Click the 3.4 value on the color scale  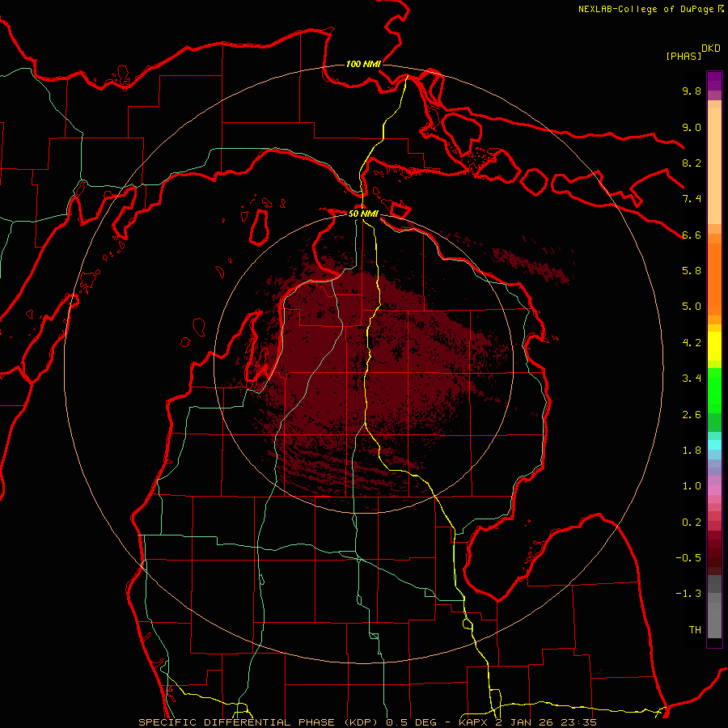coord(692,378)
